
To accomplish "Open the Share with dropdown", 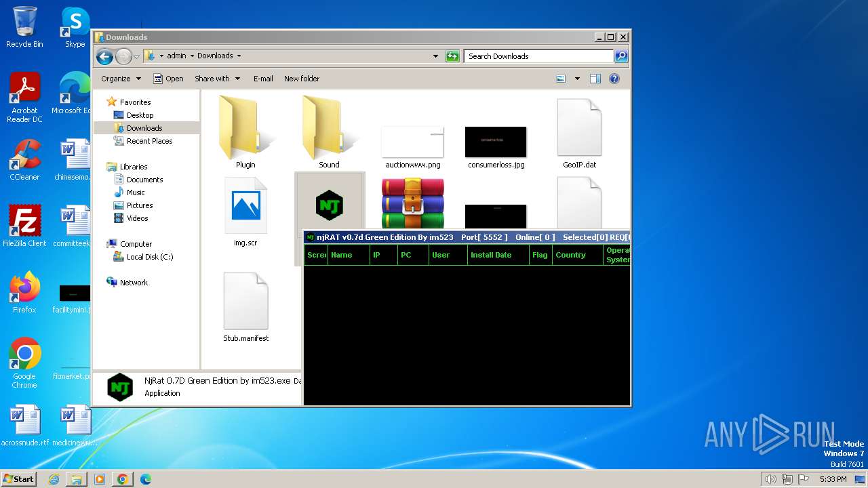I will pyautogui.click(x=217, y=79).
